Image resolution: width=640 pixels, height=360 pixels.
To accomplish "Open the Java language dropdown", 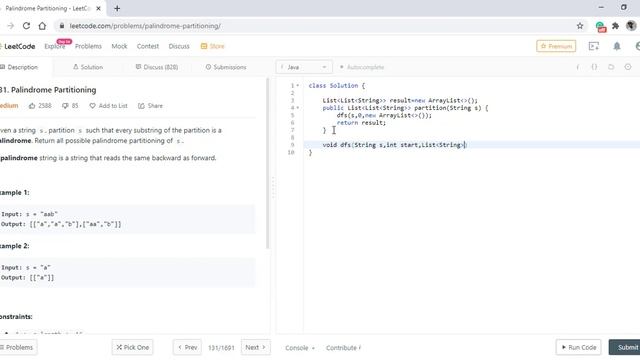I will point(304,67).
